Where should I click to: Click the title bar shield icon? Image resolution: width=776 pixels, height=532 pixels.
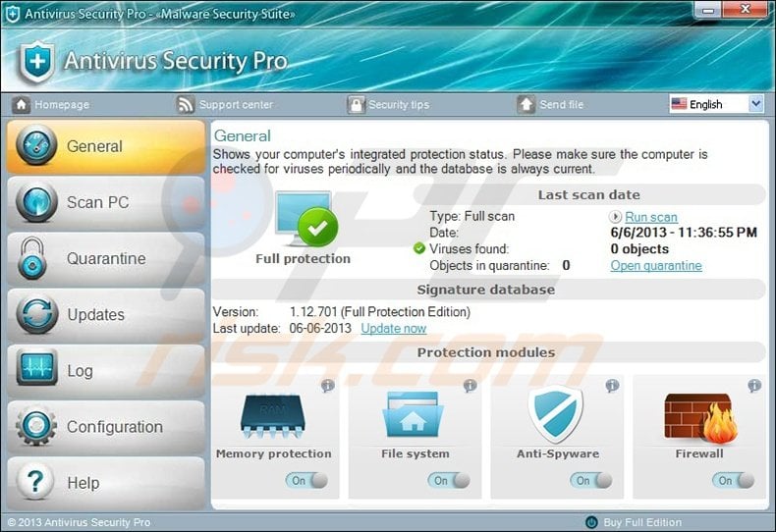(13, 14)
